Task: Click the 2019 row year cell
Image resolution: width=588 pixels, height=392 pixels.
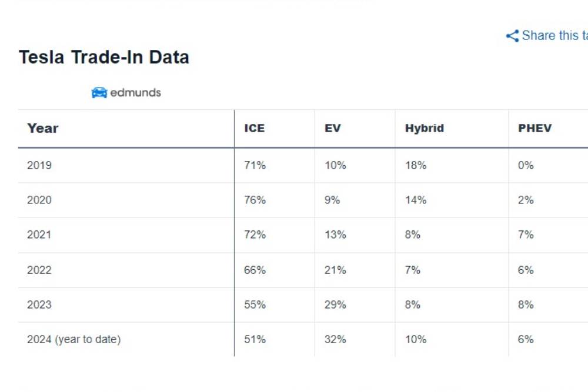Action: click(x=39, y=165)
